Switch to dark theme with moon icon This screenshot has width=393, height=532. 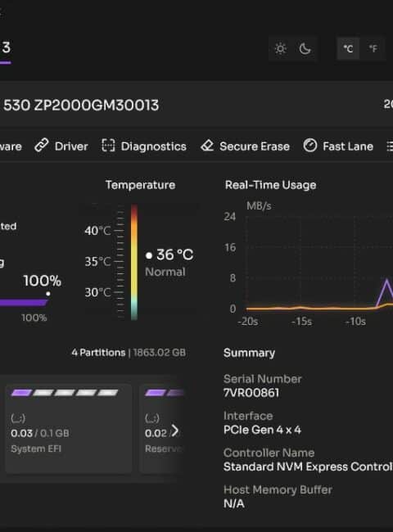305,49
